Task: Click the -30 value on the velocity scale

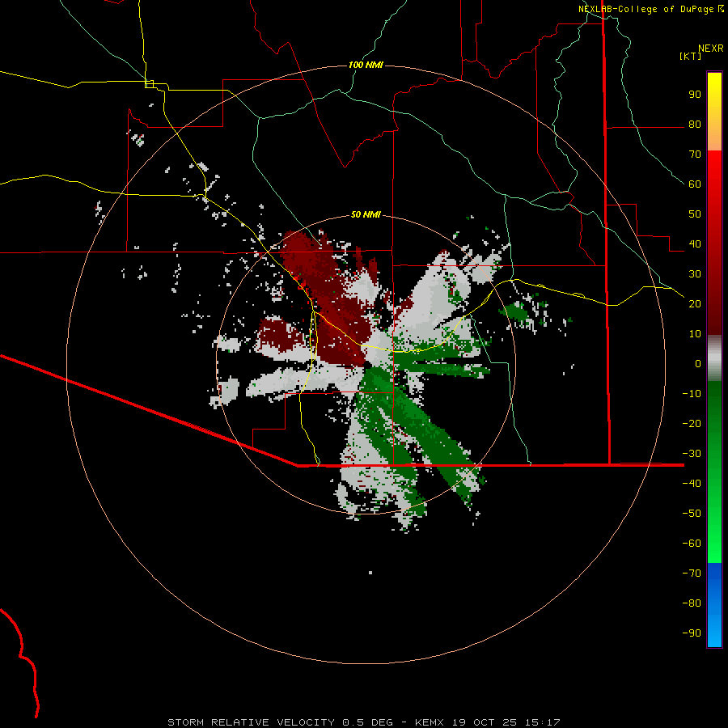Action: point(692,454)
